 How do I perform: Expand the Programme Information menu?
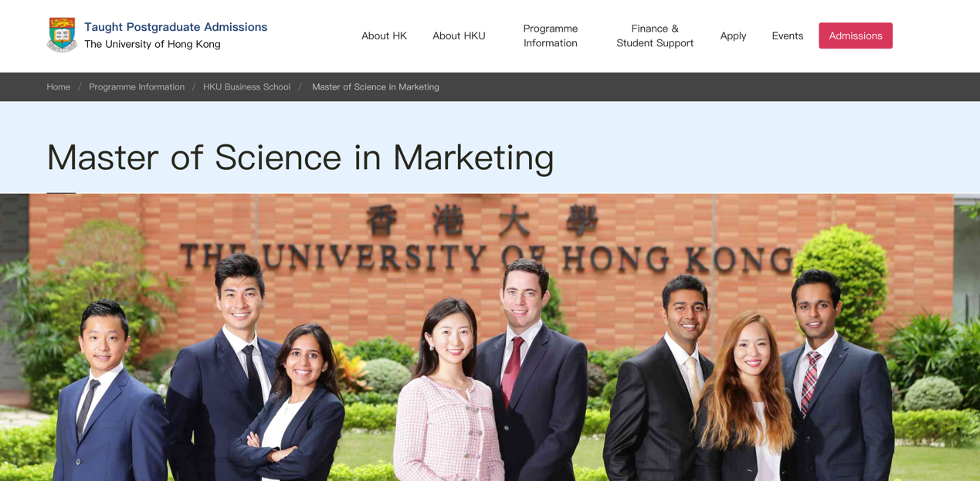[x=550, y=36]
